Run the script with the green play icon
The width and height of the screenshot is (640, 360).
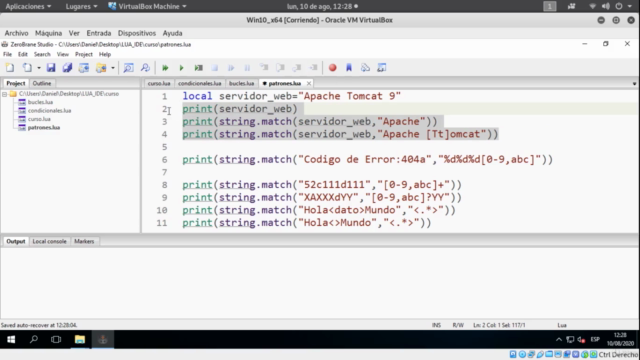point(182,68)
